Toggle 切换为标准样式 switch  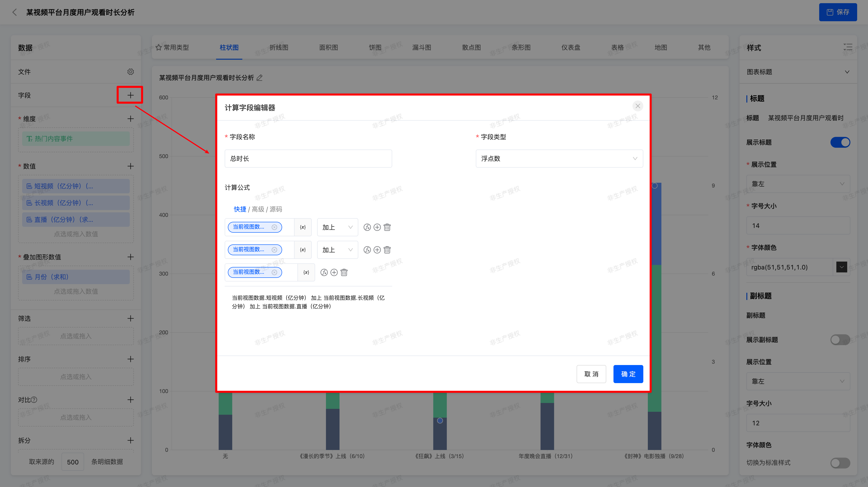840,463
